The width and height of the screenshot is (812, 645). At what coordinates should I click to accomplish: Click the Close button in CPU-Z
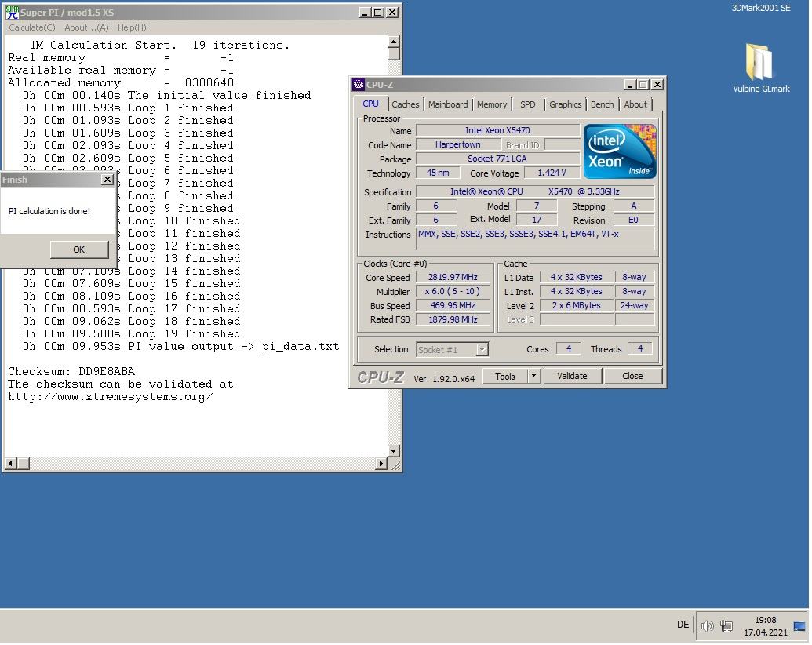coord(632,376)
